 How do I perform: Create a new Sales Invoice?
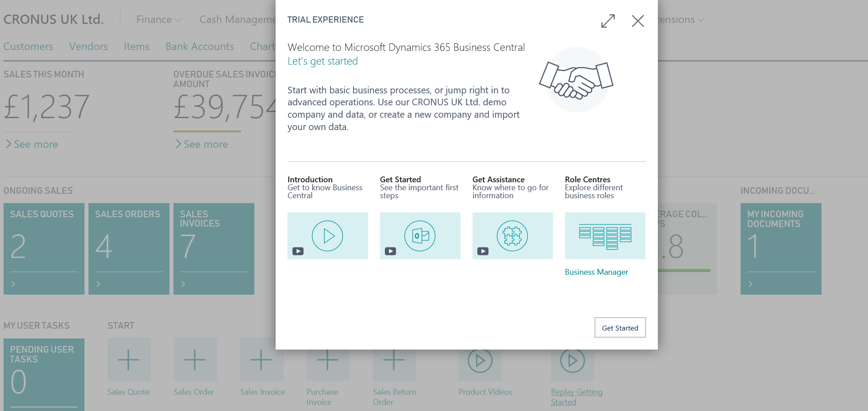261,360
